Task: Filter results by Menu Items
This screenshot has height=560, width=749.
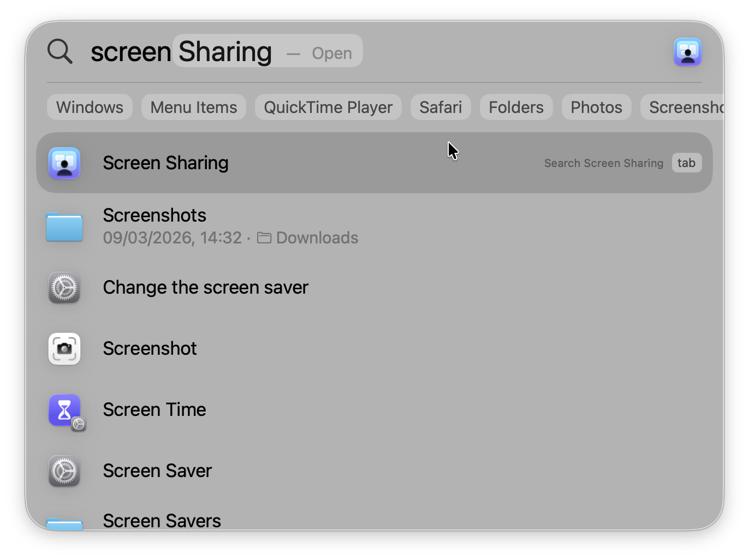Action: pyautogui.click(x=194, y=107)
